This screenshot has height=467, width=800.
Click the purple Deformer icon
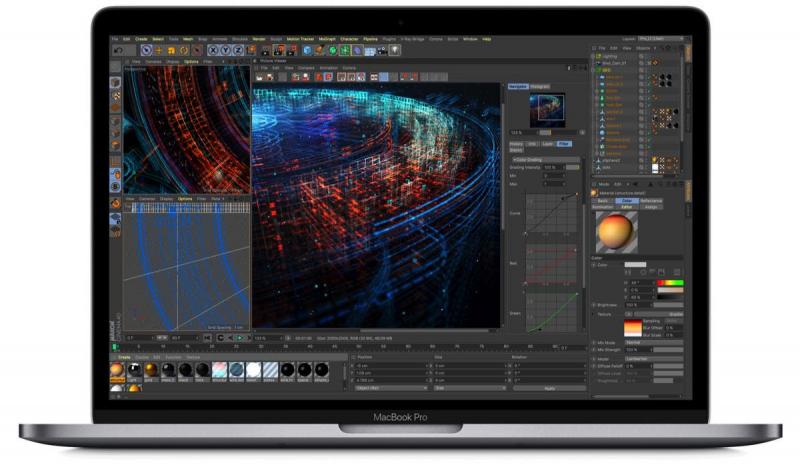357,50
